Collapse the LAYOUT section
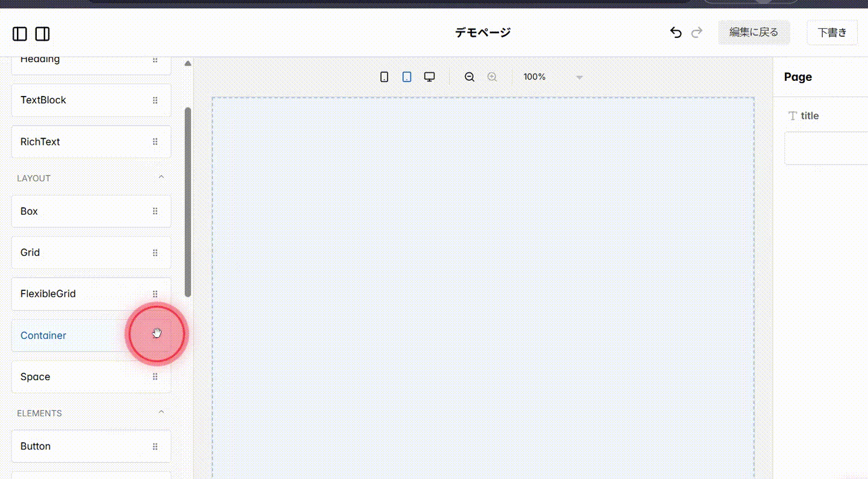The image size is (868, 479). tap(161, 177)
